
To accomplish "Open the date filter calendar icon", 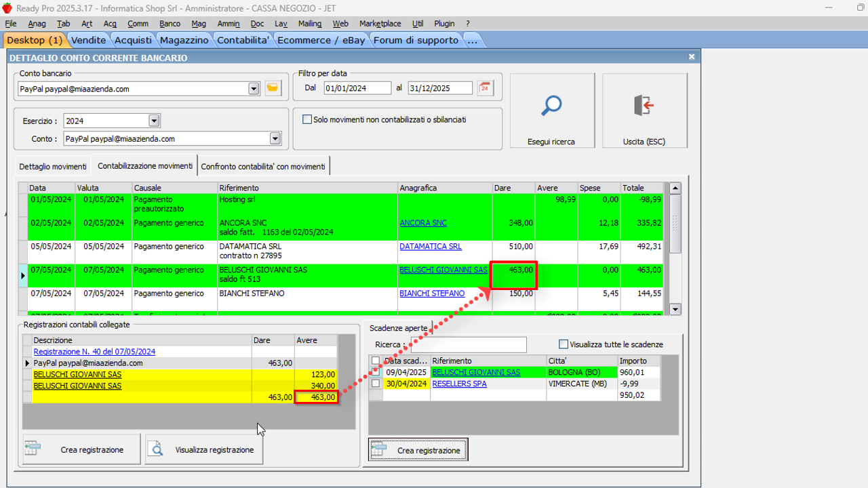I will (485, 87).
